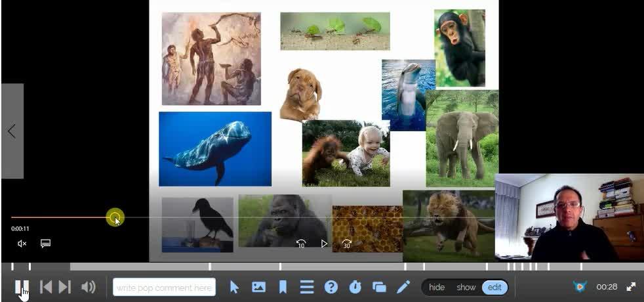Click the stopwatch timer icon

tap(355, 287)
